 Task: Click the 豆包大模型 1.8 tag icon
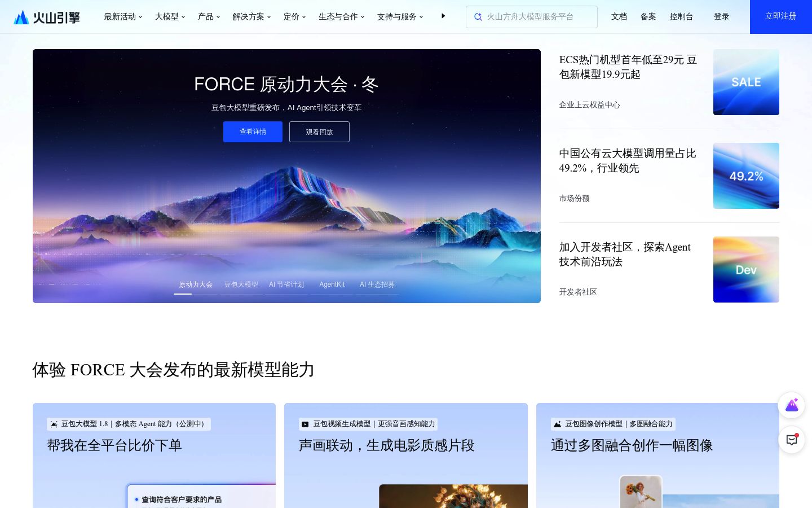pos(54,424)
